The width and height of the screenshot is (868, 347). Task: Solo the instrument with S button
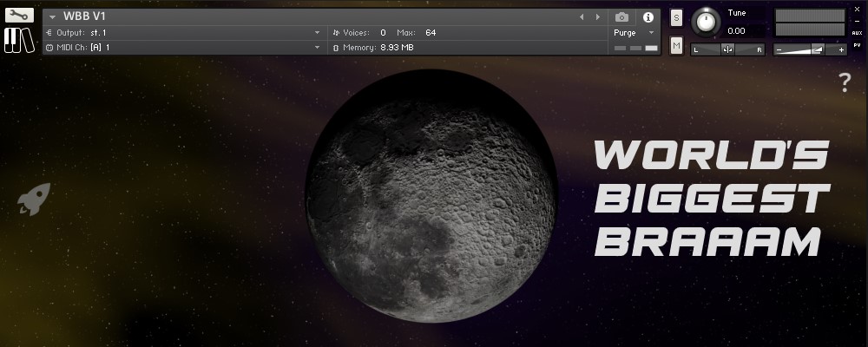coord(676,17)
